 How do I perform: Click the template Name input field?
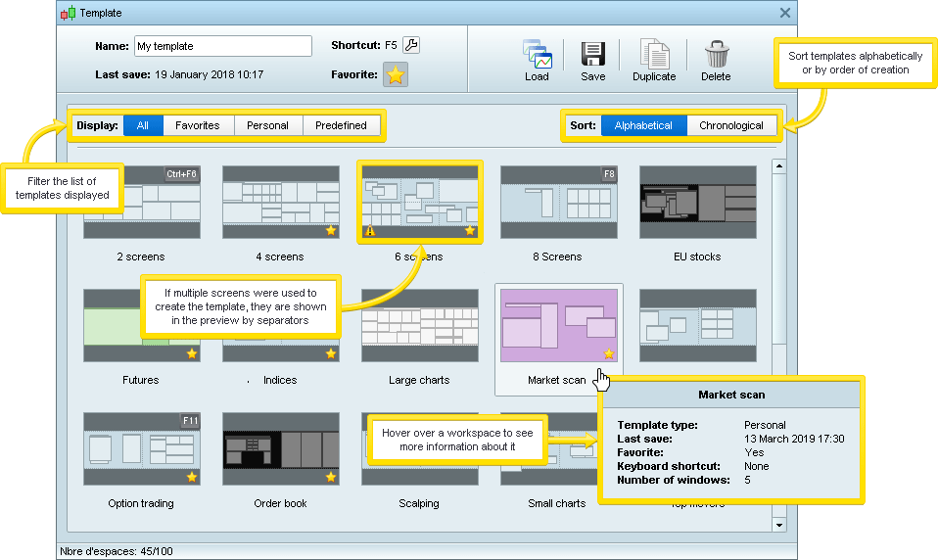coord(221,46)
